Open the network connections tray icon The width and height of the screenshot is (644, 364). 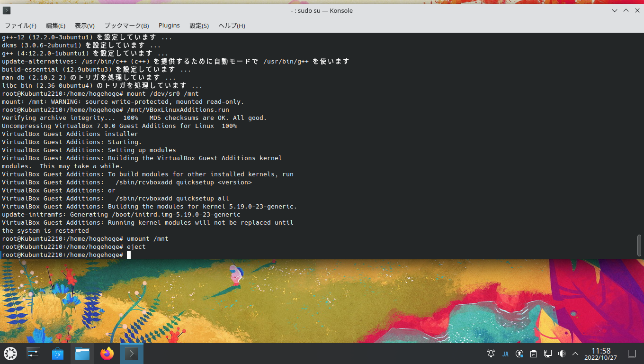click(548, 354)
